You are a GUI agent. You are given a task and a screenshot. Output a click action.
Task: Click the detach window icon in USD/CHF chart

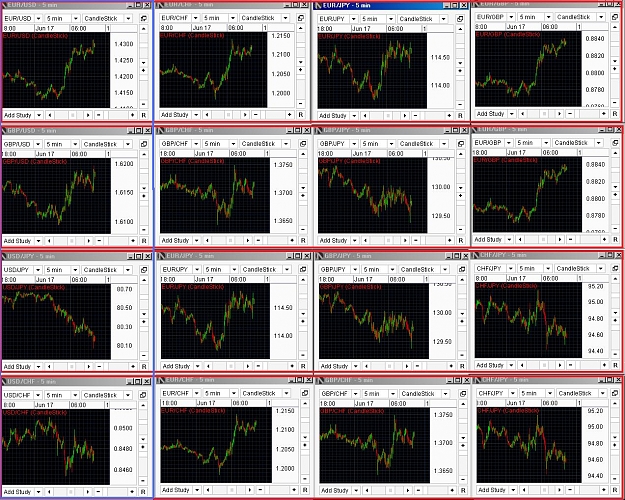point(143,395)
